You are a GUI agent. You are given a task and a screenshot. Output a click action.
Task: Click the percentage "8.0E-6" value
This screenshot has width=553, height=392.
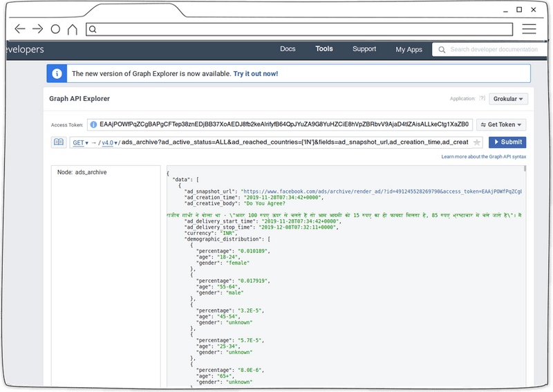pyautogui.click(x=250, y=370)
